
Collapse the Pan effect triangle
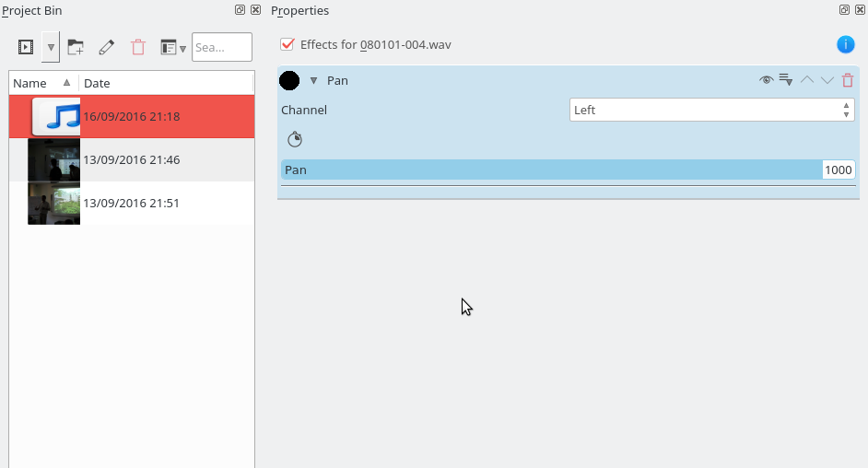tap(313, 81)
